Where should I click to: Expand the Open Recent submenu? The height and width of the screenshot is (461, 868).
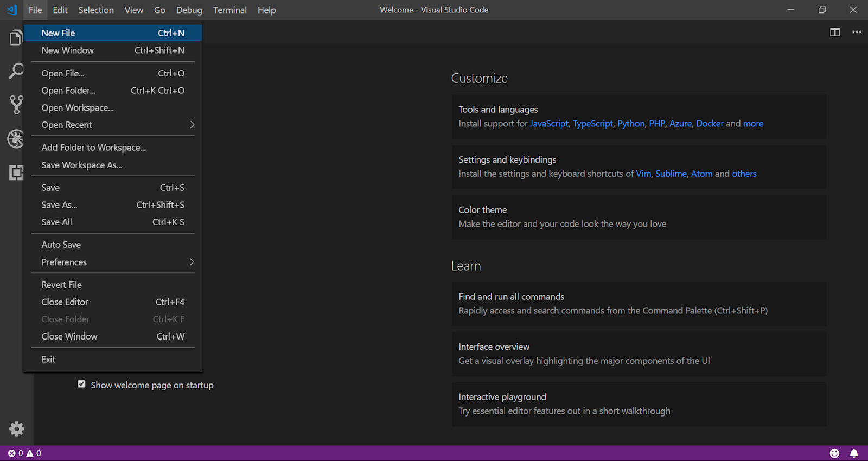[113, 125]
